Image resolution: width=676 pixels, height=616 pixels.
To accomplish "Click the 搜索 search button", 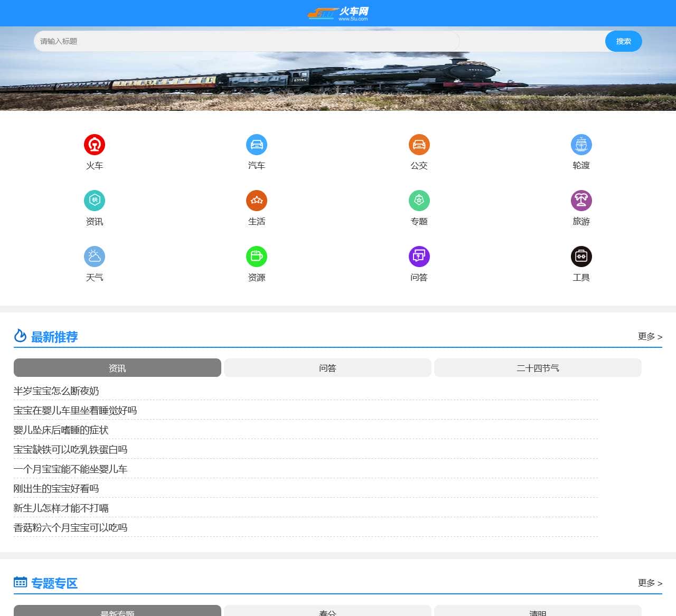I will pos(624,41).
